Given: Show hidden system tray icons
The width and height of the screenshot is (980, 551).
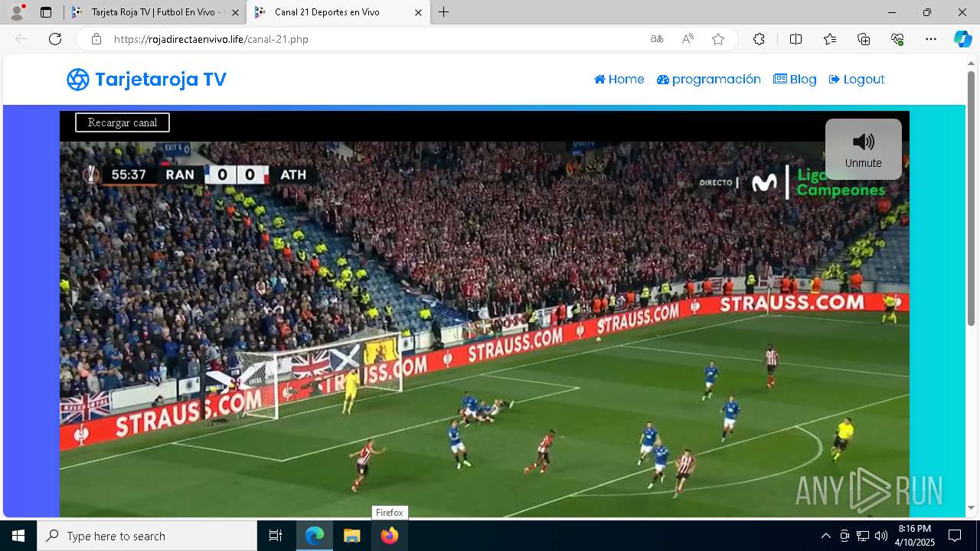Looking at the screenshot, I should [825, 536].
